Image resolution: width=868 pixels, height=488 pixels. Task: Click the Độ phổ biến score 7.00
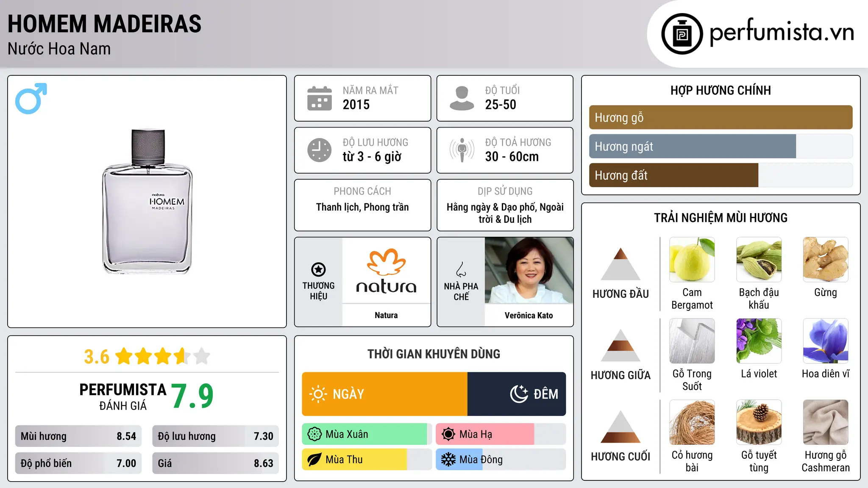pyautogui.click(x=126, y=463)
